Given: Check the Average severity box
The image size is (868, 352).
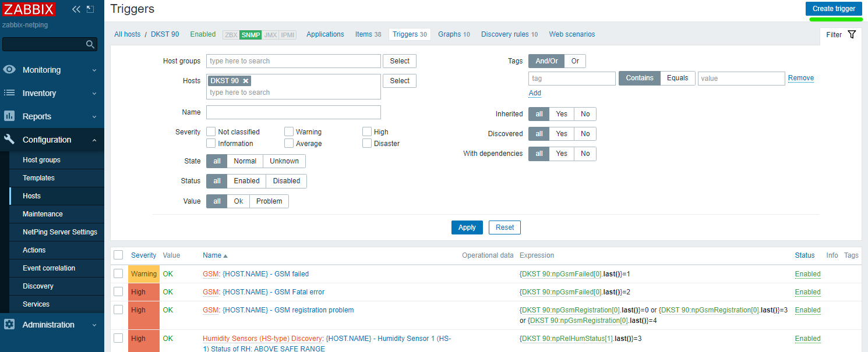Looking at the screenshot, I should click(x=289, y=144).
